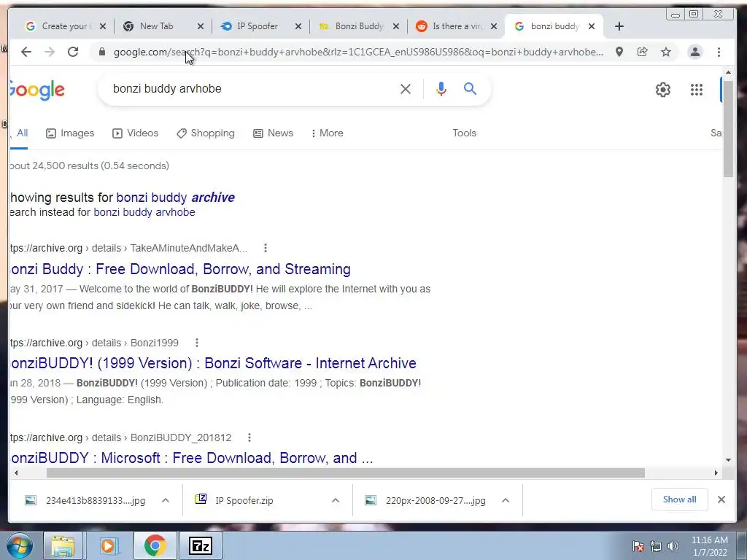Close the IP Spoofer tab
Screen dimensions: 747x560
(x=298, y=26)
